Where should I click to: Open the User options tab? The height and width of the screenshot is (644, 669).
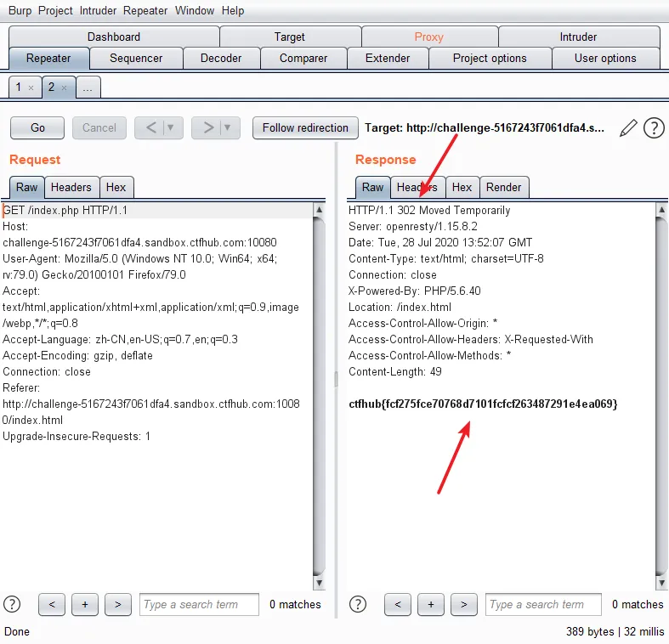tap(605, 58)
